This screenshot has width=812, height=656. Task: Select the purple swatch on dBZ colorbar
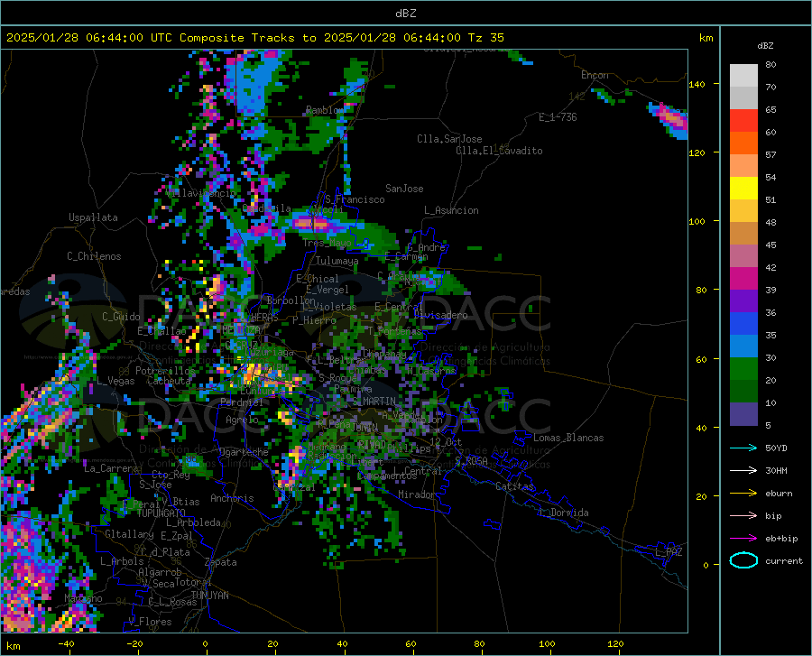[743, 301]
